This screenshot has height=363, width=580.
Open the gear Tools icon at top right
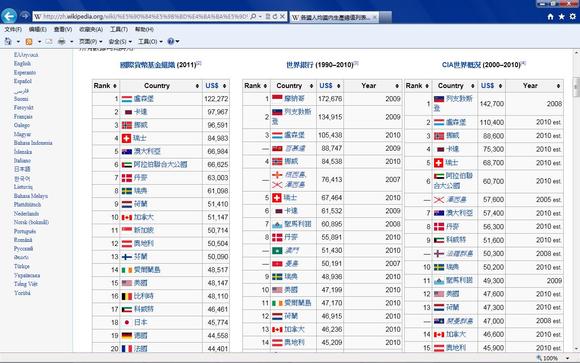pyautogui.click(x=573, y=17)
